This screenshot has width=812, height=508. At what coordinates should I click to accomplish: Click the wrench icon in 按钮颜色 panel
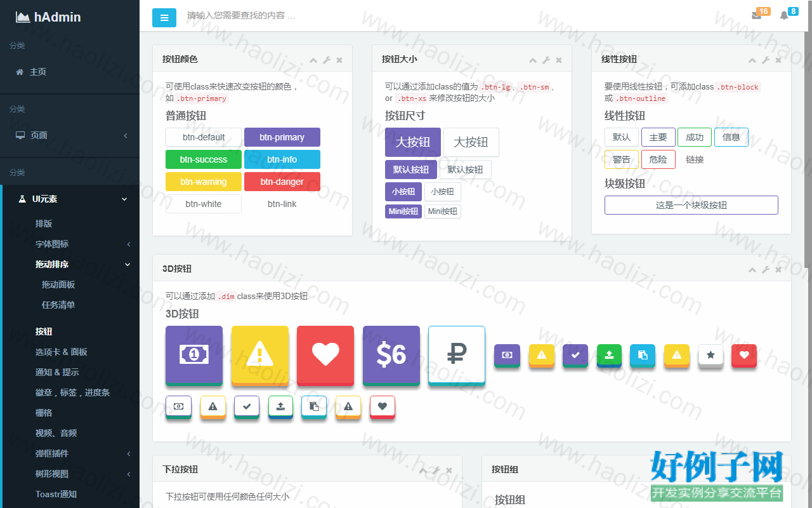(x=327, y=60)
